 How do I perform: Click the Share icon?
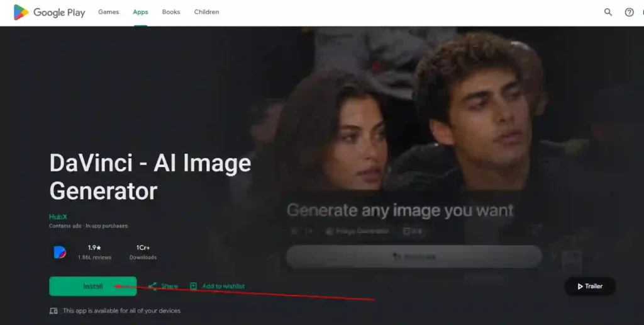[153, 287]
